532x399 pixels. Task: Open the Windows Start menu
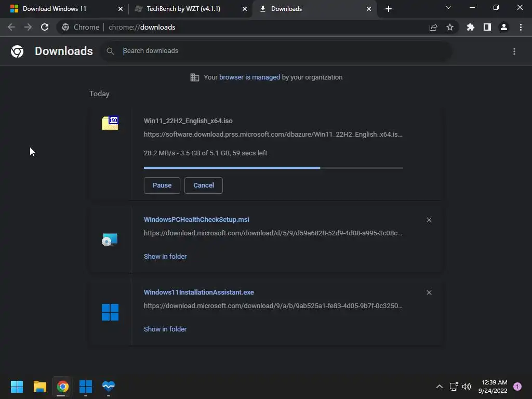(x=17, y=387)
